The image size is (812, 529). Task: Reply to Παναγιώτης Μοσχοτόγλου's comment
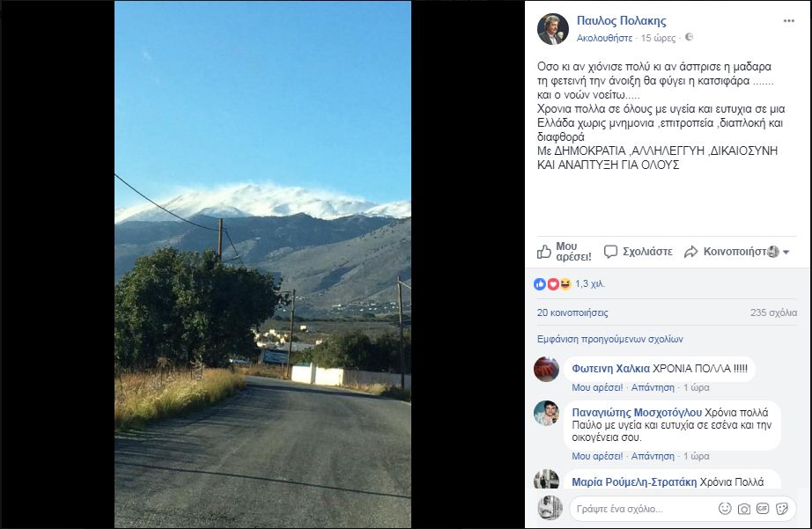coord(653,456)
